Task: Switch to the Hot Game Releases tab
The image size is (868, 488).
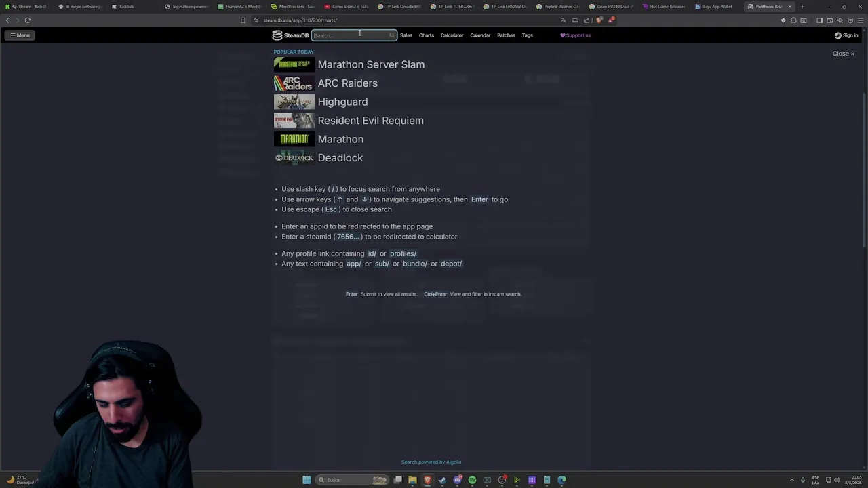Action: (x=664, y=7)
